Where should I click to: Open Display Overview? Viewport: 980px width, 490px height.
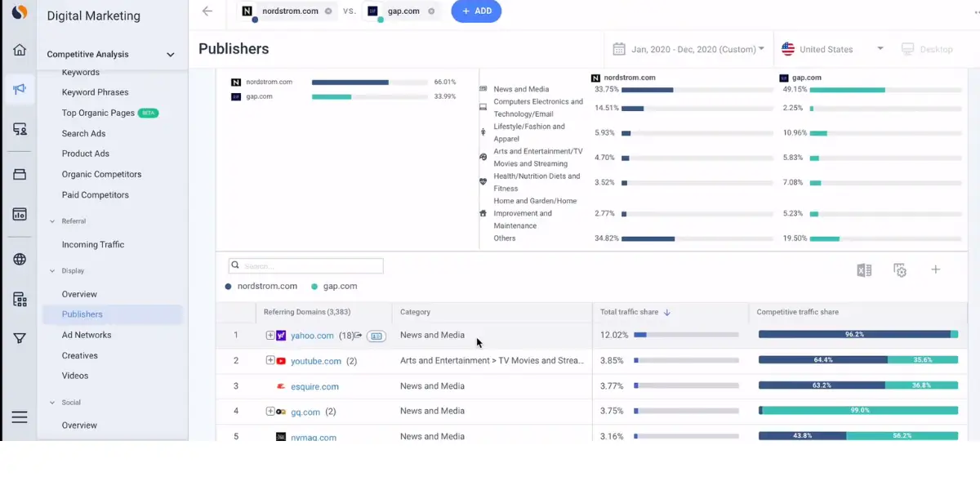click(x=79, y=294)
